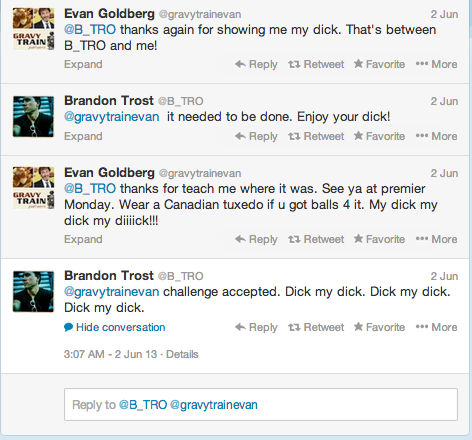Reply to Evan Goldberg's first tweet

tap(256, 64)
